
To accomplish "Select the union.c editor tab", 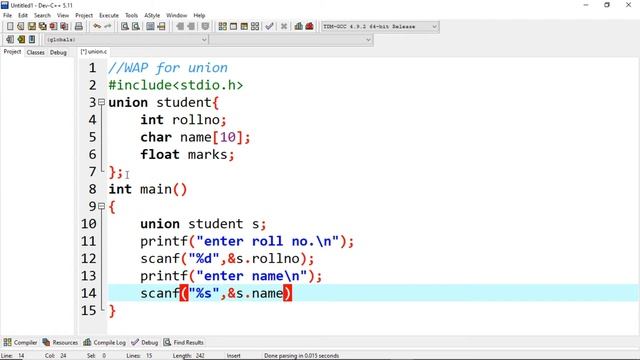I will pyautogui.click(x=93, y=52).
